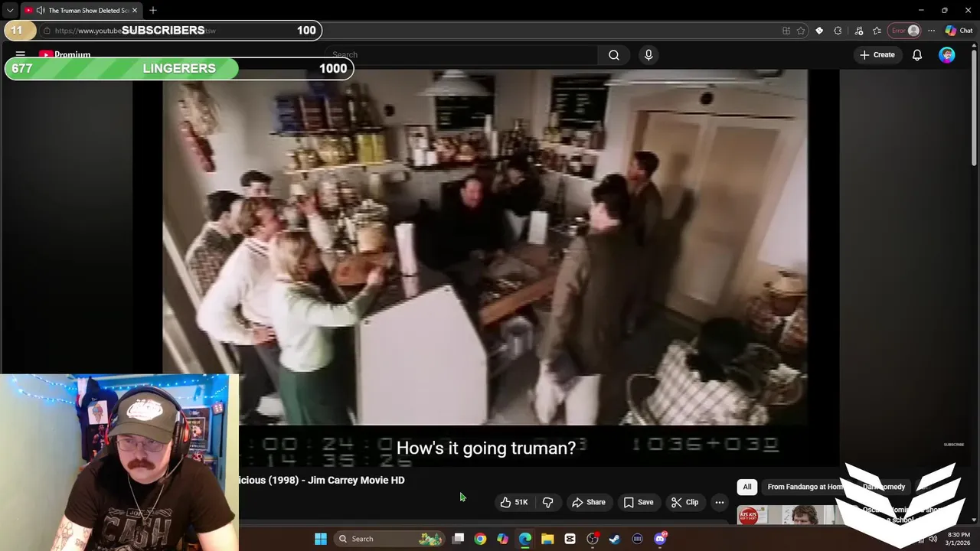Open the Windows Start menu
The width and height of the screenshot is (980, 551).
click(321, 539)
